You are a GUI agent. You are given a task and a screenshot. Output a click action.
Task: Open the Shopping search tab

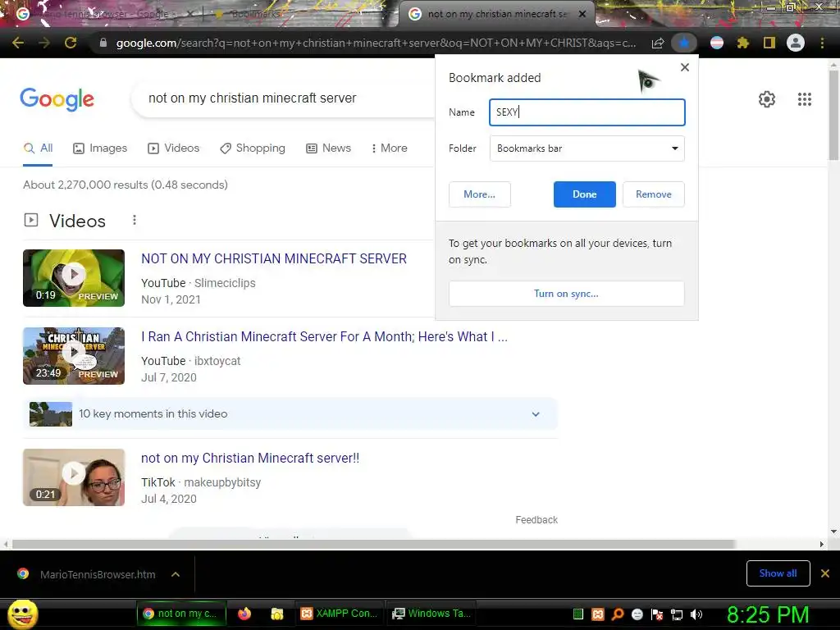253,148
